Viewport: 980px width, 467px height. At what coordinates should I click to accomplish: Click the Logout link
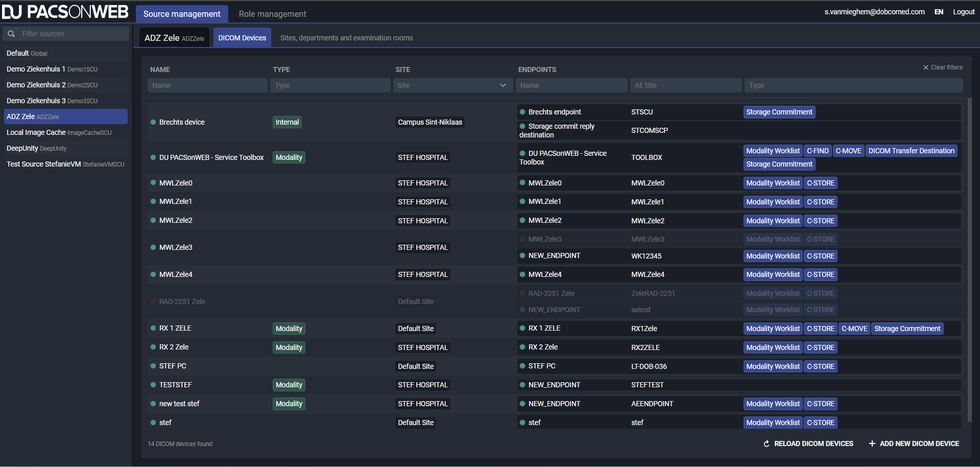point(964,12)
